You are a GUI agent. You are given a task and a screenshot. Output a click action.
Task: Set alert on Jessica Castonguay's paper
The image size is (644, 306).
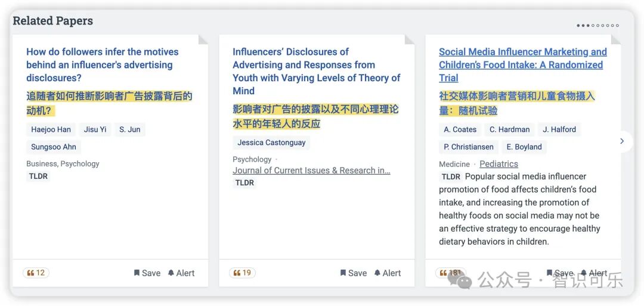tap(388, 273)
